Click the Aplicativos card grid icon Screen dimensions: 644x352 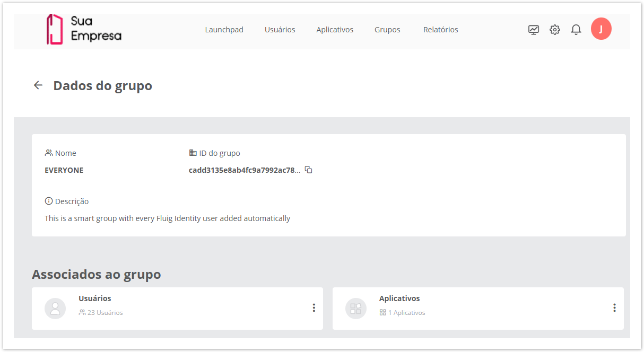click(x=356, y=309)
